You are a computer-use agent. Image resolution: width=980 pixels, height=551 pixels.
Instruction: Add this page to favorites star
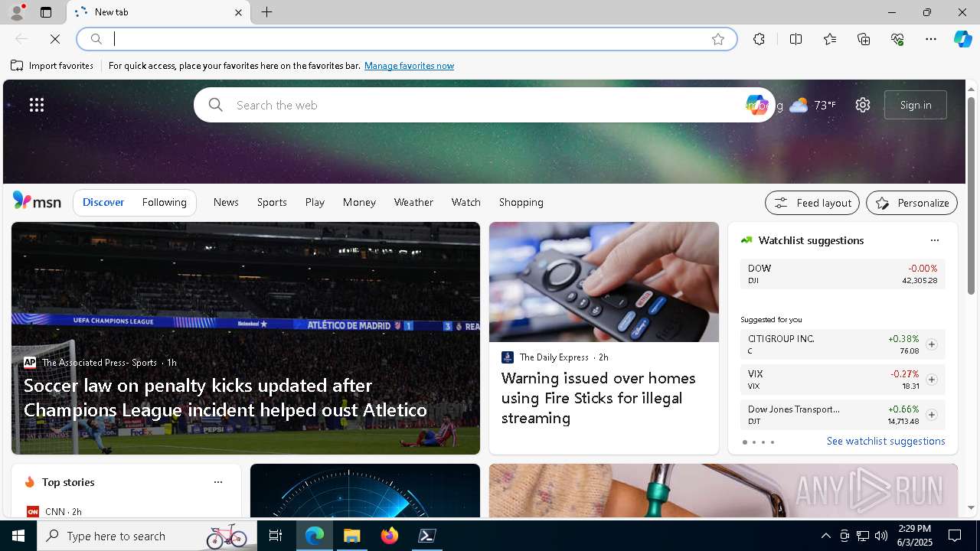pyautogui.click(x=718, y=39)
